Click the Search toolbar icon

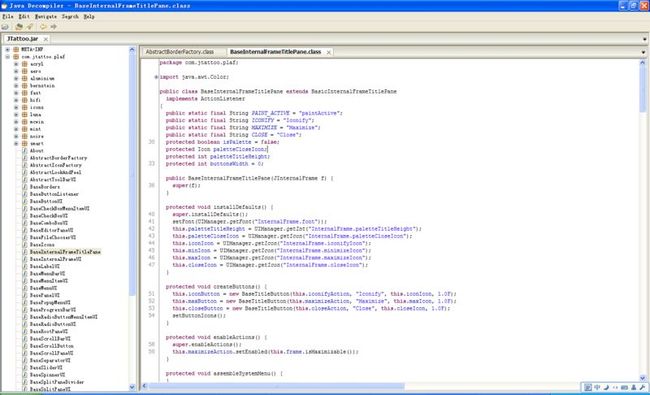pyautogui.click(x=29, y=27)
